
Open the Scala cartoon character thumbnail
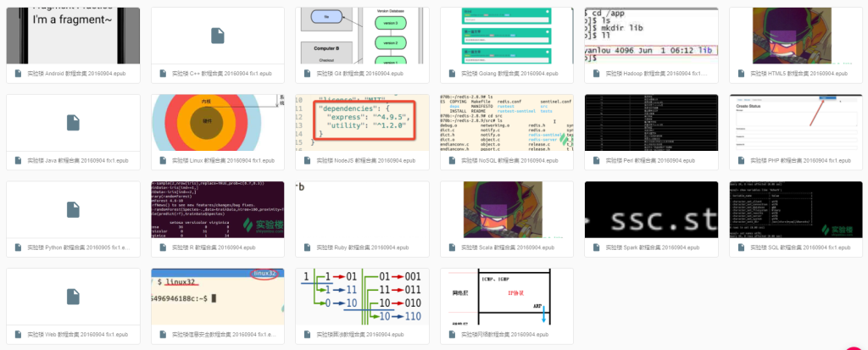pos(507,209)
